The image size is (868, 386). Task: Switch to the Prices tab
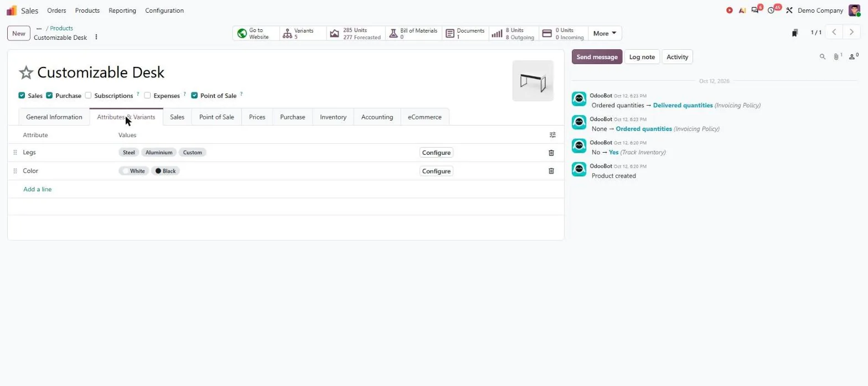coord(257,117)
